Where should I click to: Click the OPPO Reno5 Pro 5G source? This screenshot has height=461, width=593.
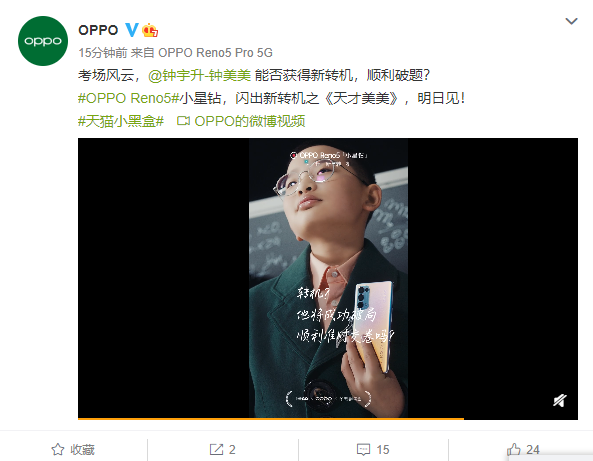click(215, 53)
